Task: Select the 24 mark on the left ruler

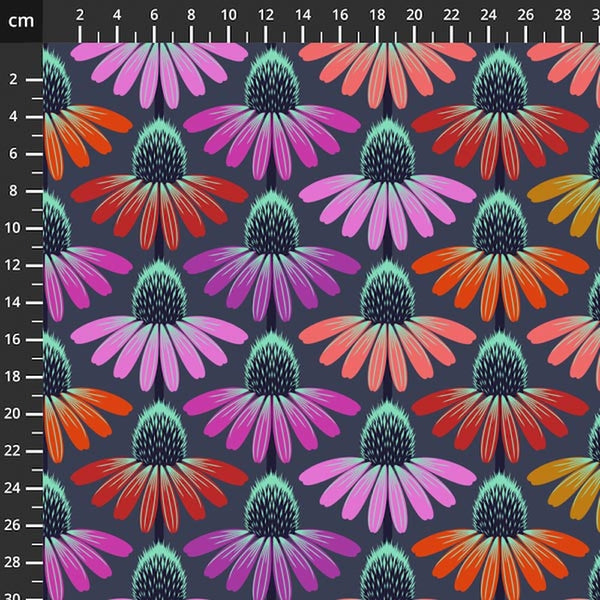Action: tap(14, 487)
